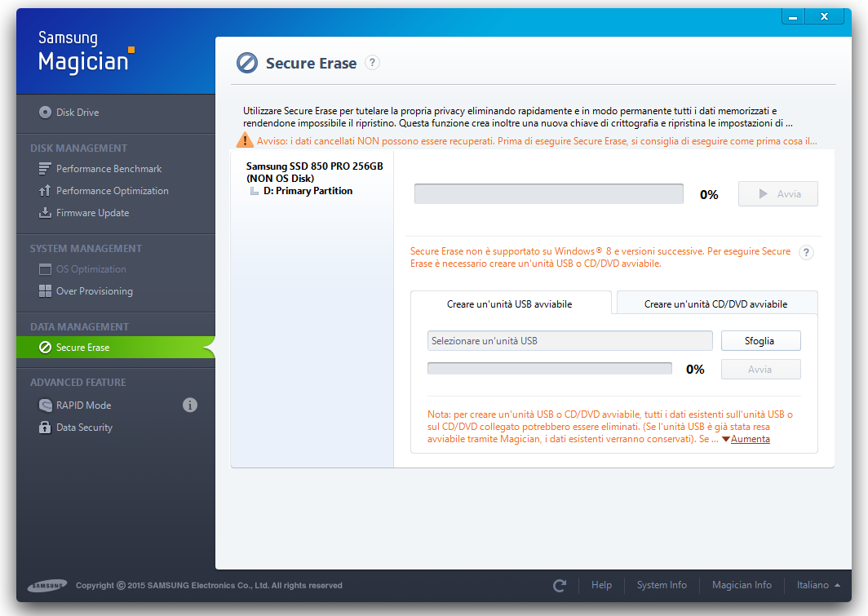Screen dimensions: 868x616
Task: Click the USB creation progress bar
Action: tap(550, 369)
